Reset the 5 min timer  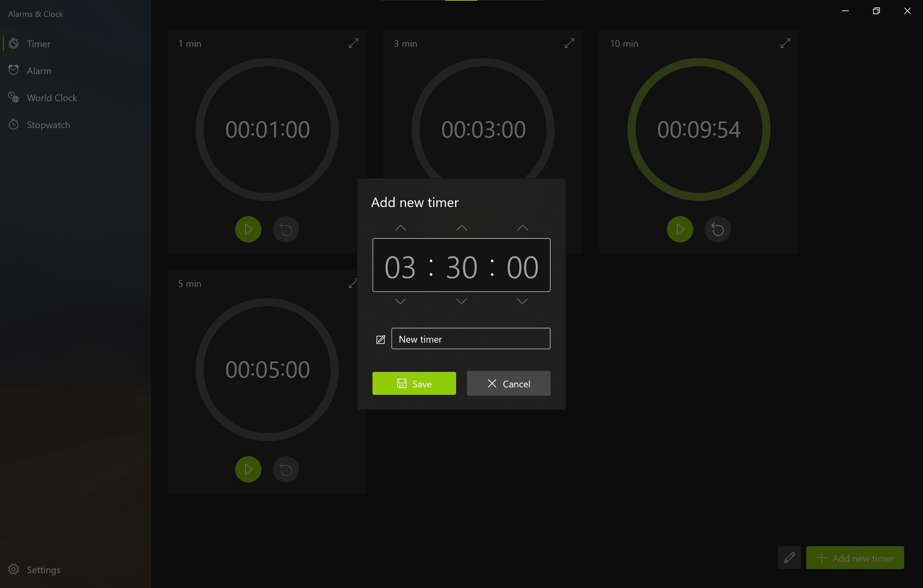click(286, 469)
